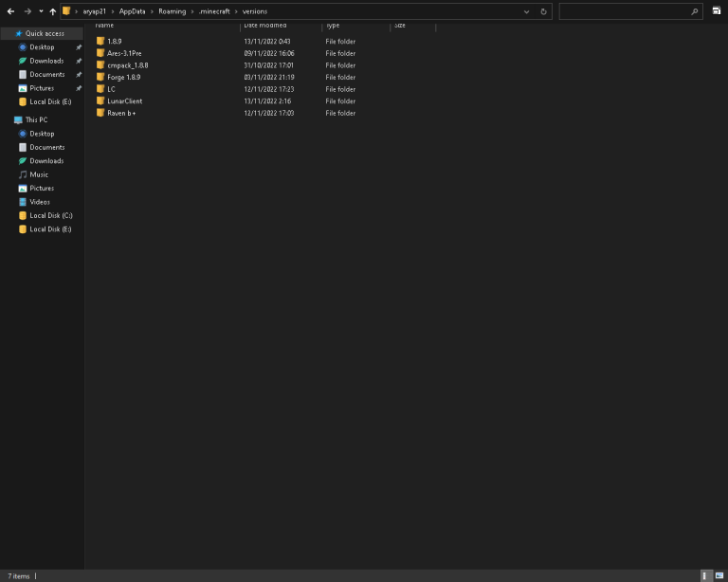The width and height of the screenshot is (728, 582).
Task: Open Desktop under This PC
Action: [x=42, y=134]
